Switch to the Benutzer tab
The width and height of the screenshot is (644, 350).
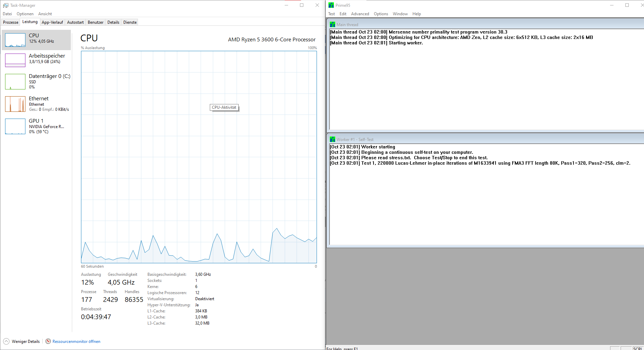(96, 22)
